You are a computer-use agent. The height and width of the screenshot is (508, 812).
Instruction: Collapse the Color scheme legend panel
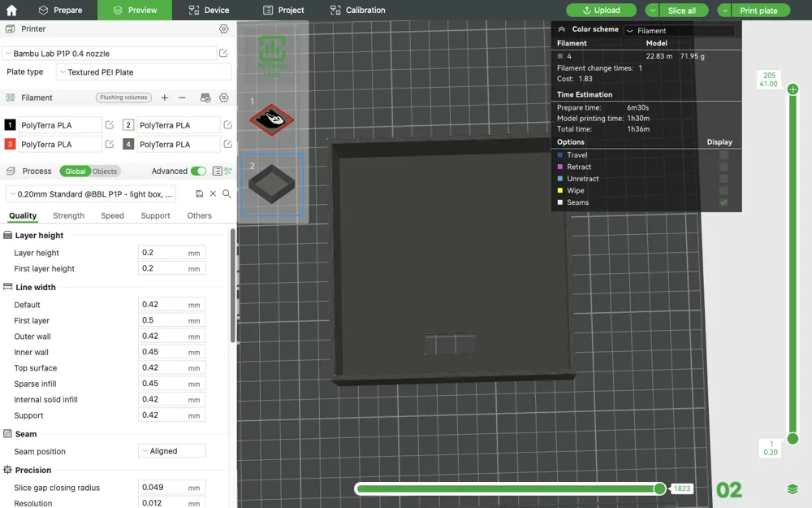(x=561, y=29)
